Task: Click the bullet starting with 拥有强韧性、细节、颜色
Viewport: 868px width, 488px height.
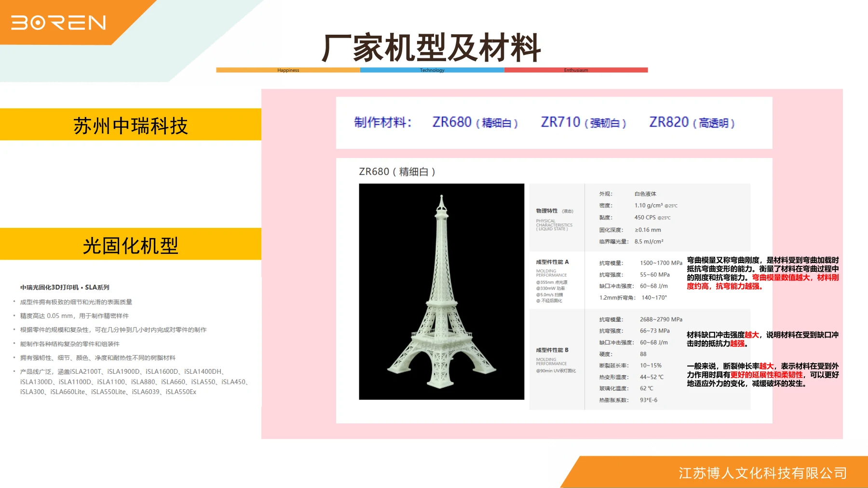Action: [98, 358]
